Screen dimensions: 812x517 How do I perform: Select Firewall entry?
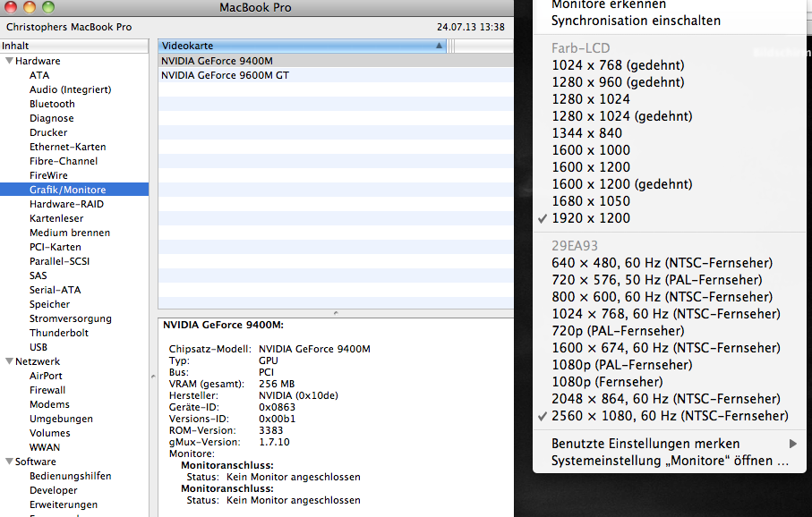(x=47, y=390)
